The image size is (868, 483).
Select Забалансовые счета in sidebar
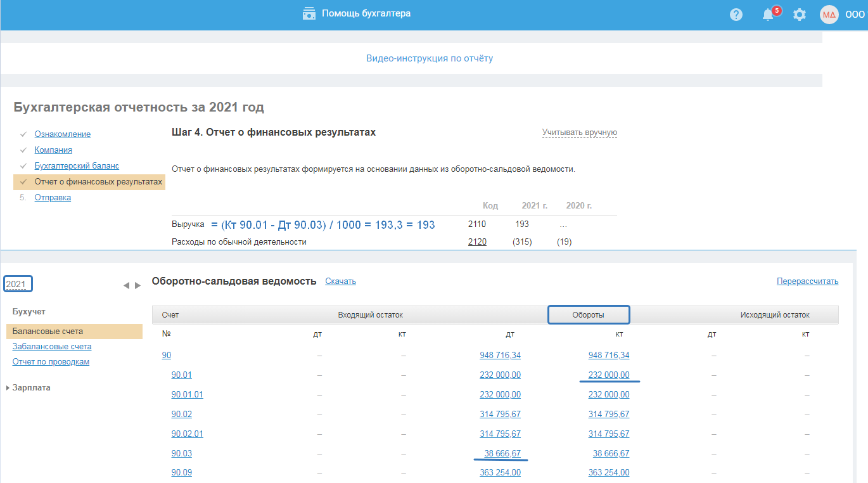click(52, 347)
